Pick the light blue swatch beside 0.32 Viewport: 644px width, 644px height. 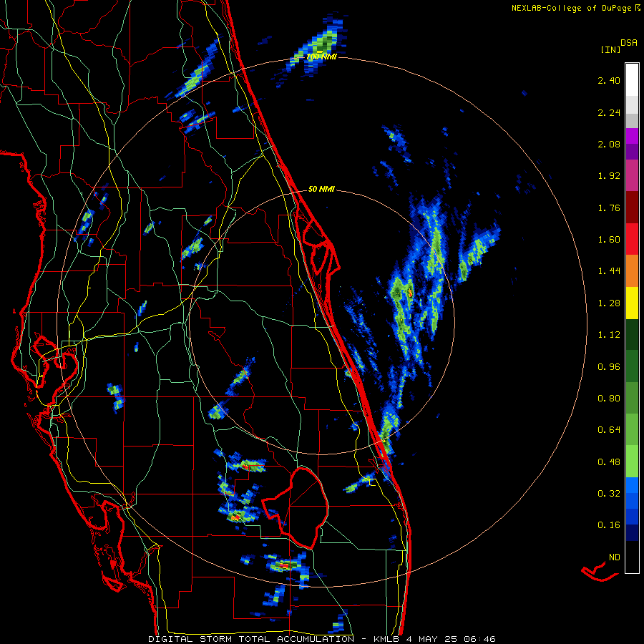pyautogui.click(x=632, y=485)
